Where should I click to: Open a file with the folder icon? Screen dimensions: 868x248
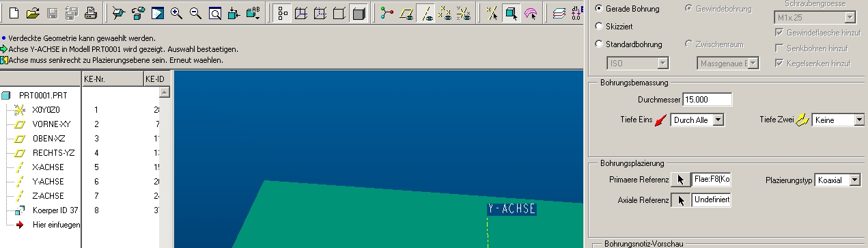33,12
